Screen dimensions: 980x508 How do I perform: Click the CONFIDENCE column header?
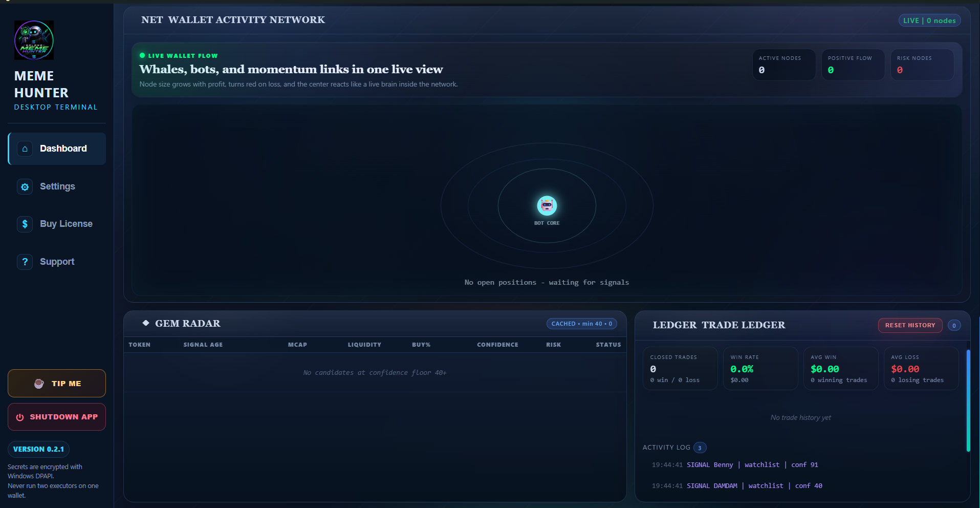(497, 345)
